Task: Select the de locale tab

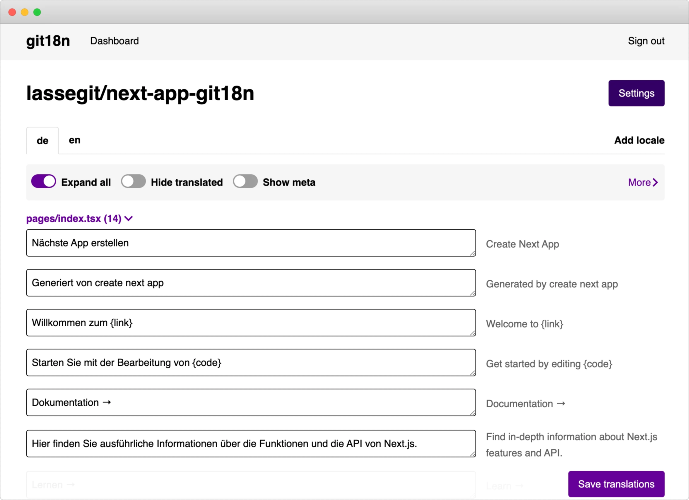Action: tap(42, 141)
